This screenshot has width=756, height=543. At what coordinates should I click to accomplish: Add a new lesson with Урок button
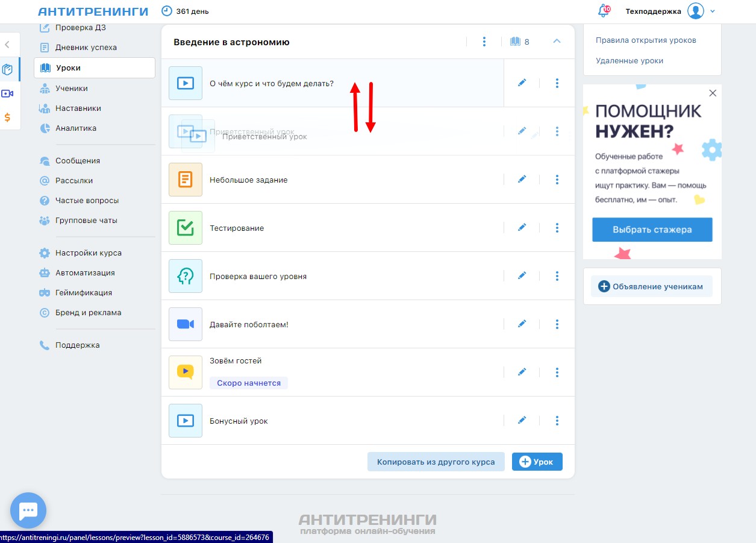pyautogui.click(x=537, y=462)
